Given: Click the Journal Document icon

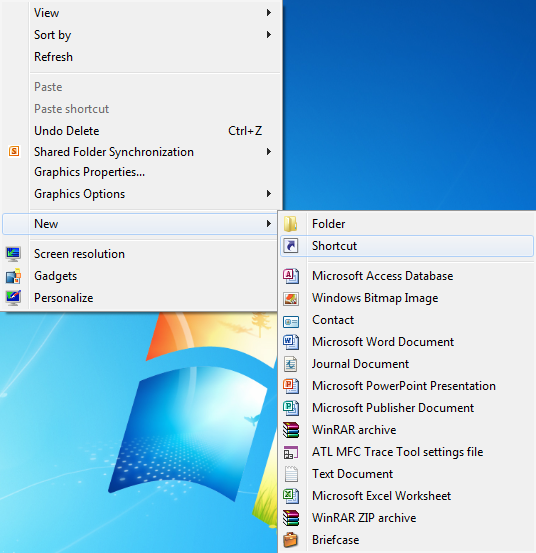Looking at the screenshot, I should click(291, 364).
